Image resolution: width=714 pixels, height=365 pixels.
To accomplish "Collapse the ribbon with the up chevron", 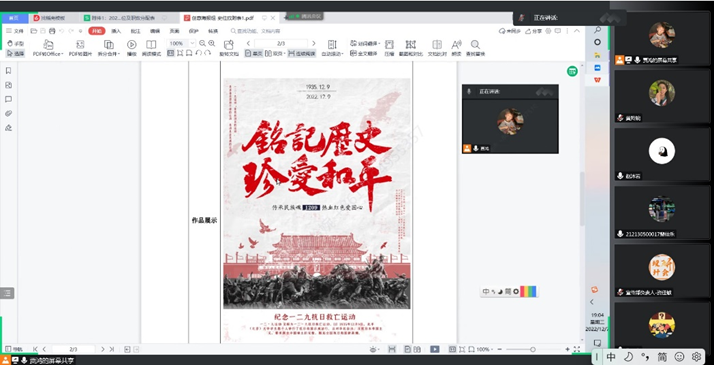I will (577, 30).
